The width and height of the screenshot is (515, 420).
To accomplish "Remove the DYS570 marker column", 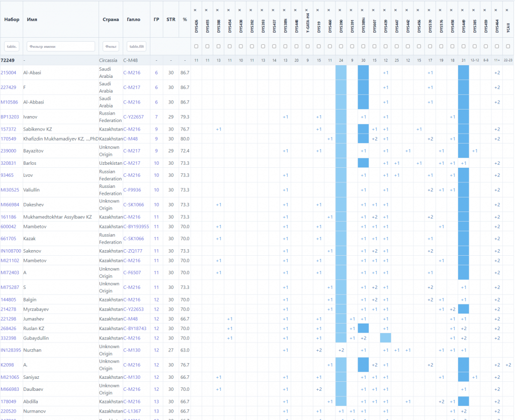I will click(430, 10).
